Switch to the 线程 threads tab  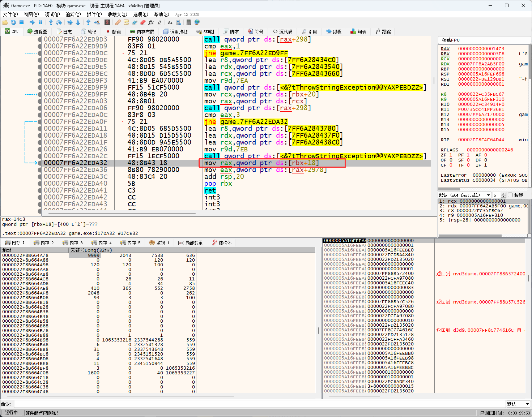coord(333,32)
